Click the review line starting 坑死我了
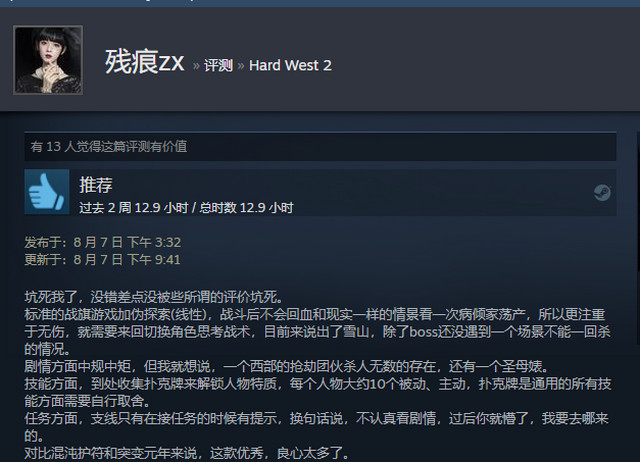This screenshot has height=462, width=640. pos(153,297)
